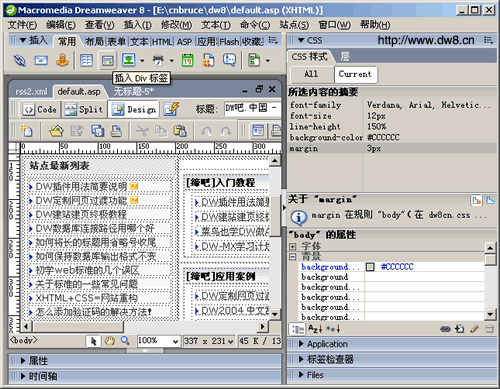Enable Show Category View in CSS properties
Viewport: 500px width, 389px height.
point(297,329)
